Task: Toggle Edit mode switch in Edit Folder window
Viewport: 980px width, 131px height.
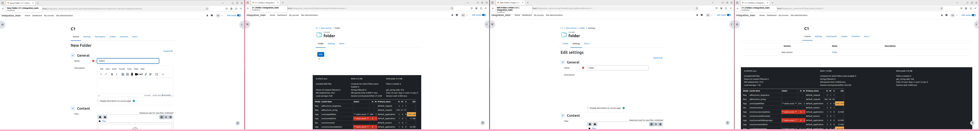Action: 729,15
